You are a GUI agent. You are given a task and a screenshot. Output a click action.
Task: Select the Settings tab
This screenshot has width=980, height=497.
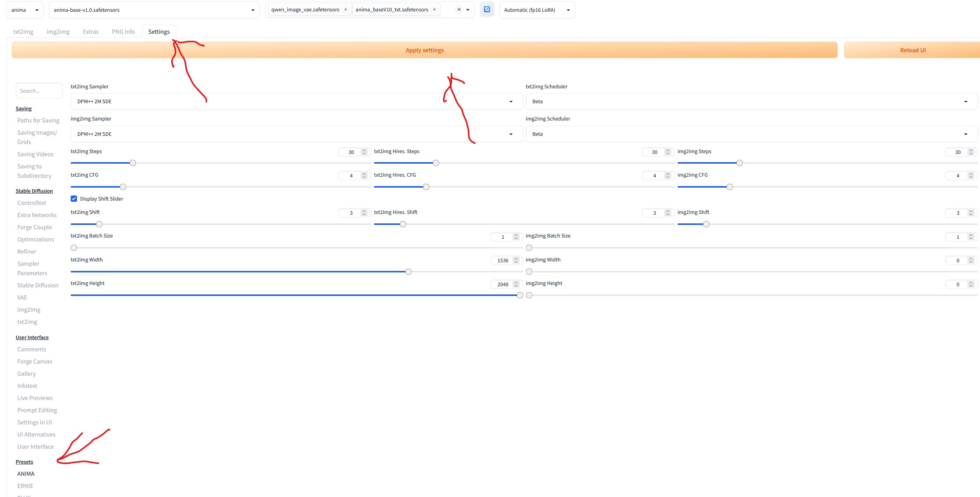(x=159, y=32)
